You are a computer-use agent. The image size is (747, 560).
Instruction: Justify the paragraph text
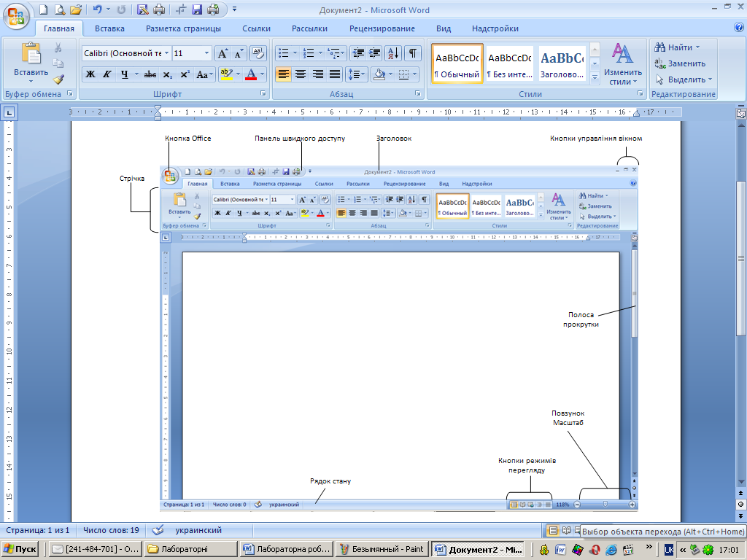[335, 74]
